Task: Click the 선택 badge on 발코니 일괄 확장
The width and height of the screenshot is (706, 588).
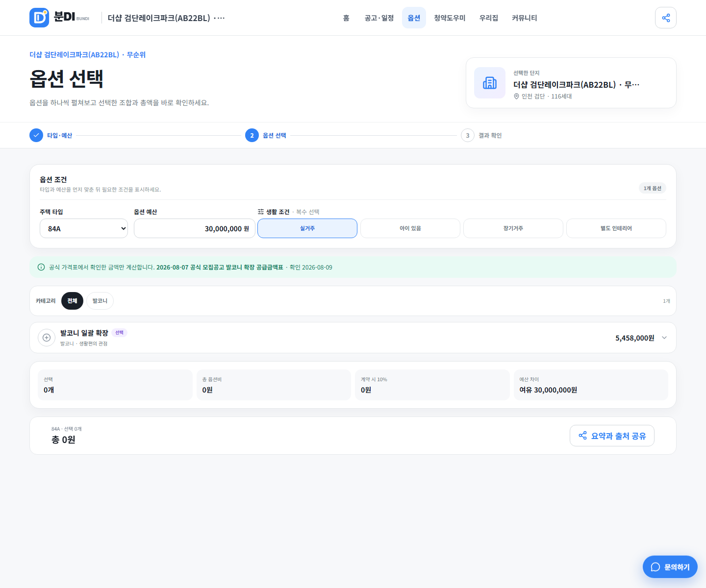Action: tap(119, 333)
